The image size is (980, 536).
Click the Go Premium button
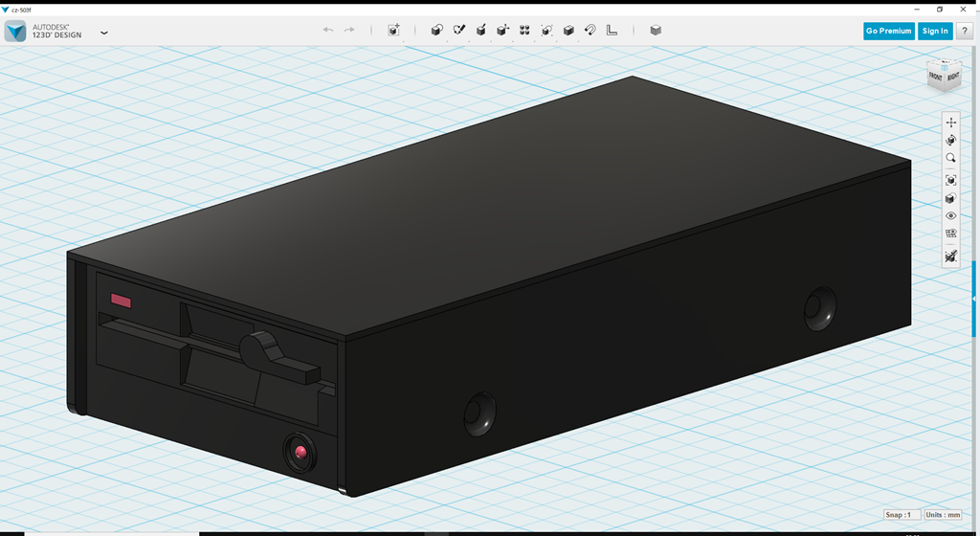click(888, 31)
